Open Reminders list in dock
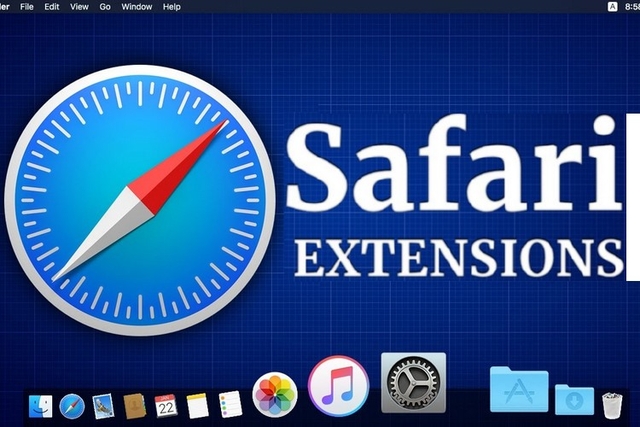Image resolution: width=640 pixels, height=427 pixels. 230,405
